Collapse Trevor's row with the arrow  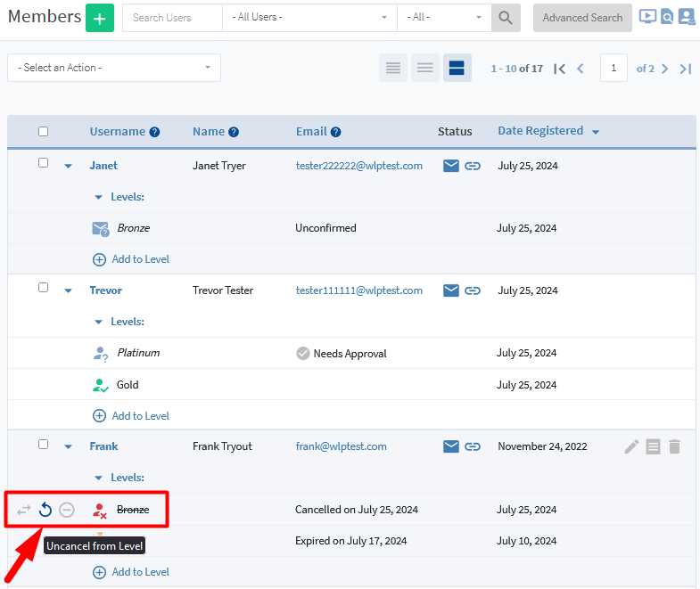click(69, 290)
